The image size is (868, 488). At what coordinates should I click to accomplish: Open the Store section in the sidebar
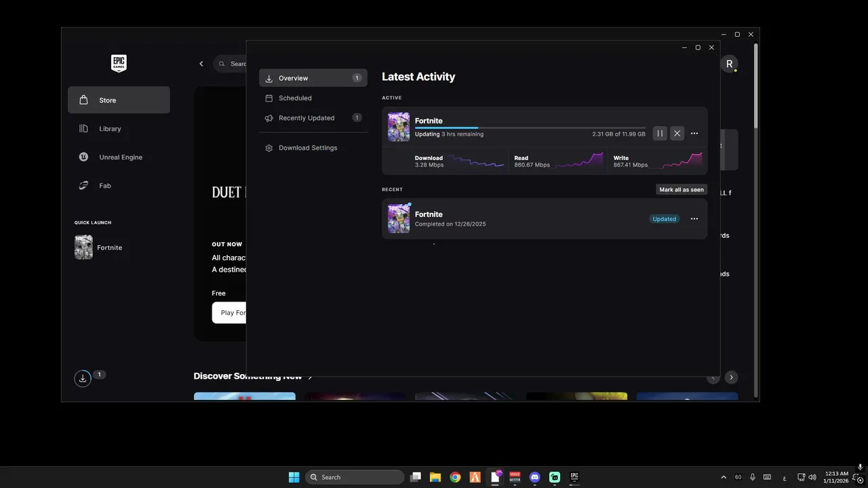[x=119, y=100]
